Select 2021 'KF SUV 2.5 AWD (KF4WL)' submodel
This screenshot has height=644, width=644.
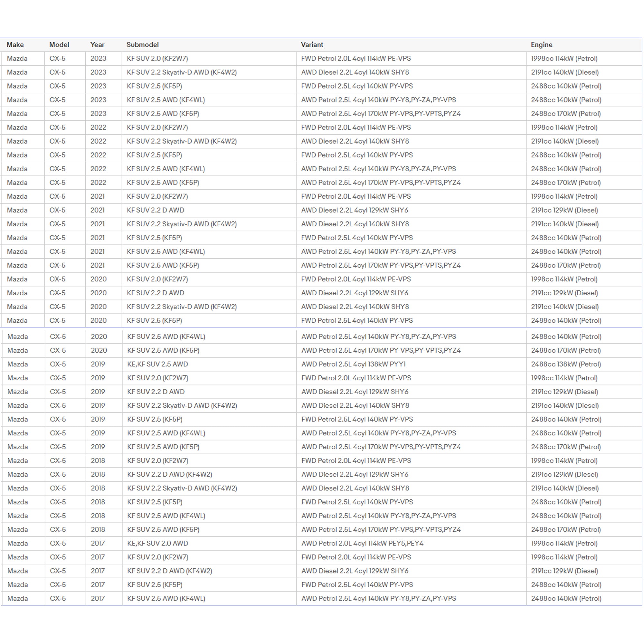click(166, 252)
